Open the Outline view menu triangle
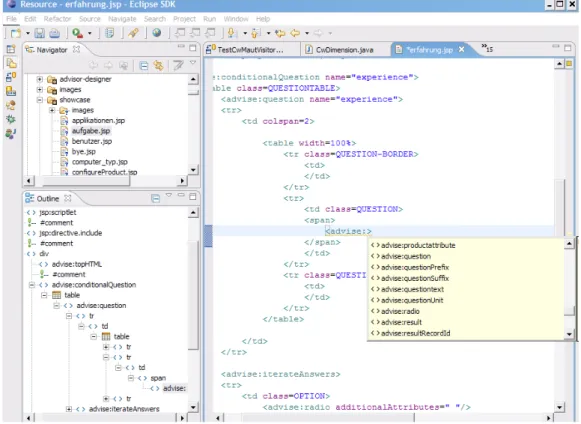 (169, 195)
